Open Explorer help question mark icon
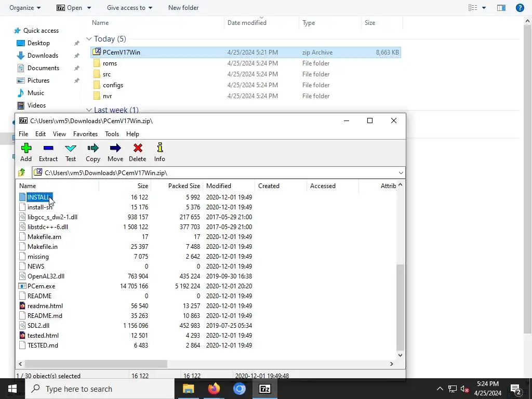The image size is (532, 399). [x=520, y=7]
